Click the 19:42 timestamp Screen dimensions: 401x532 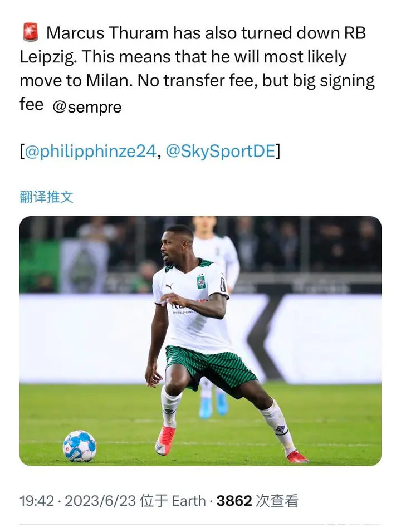point(37,501)
